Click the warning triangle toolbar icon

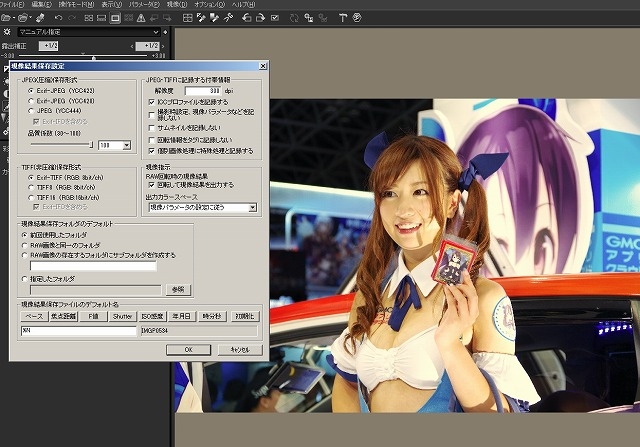(x=139, y=18)
